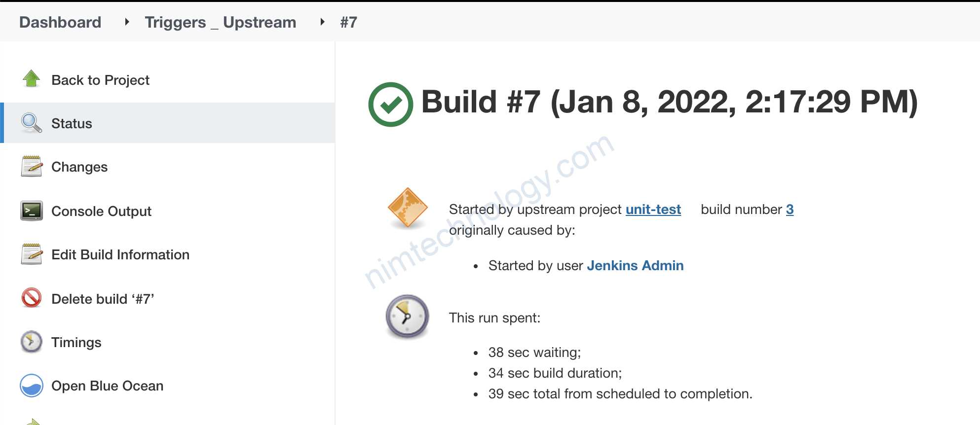Click Delete build '#7' in the sidebar
The image size is (980, 425).
click(103, 298)
